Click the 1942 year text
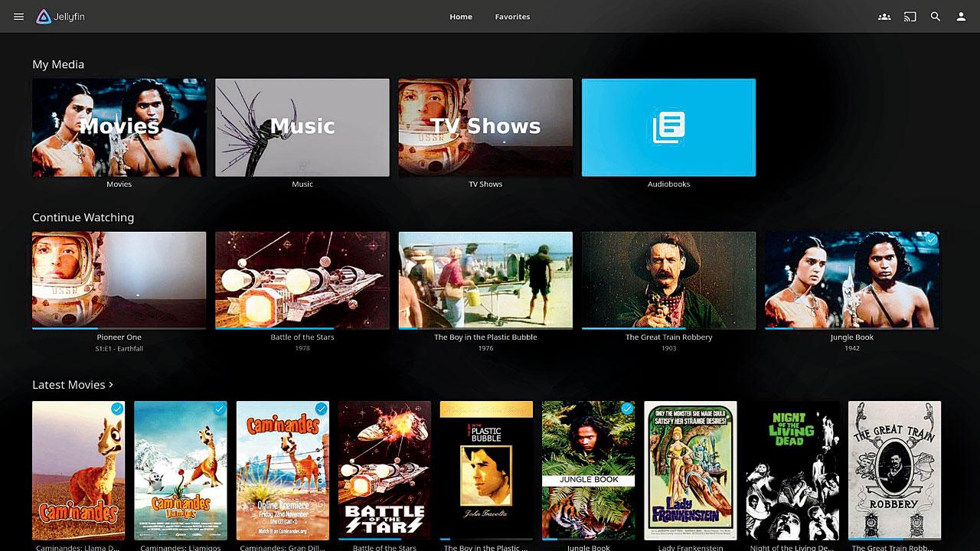Image resolution: width=980 pixels, height=551 pixels. [852, 349]
